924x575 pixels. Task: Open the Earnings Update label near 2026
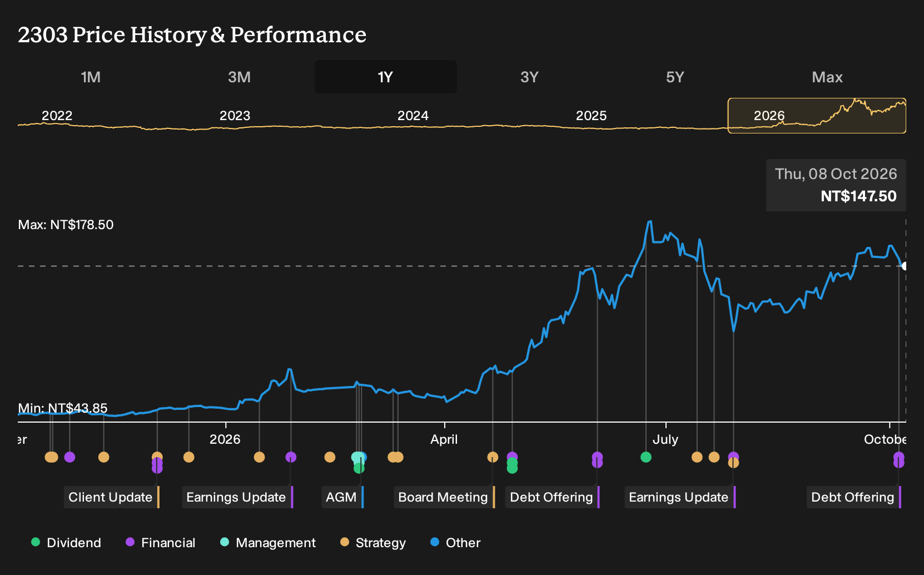click(237, 497)
